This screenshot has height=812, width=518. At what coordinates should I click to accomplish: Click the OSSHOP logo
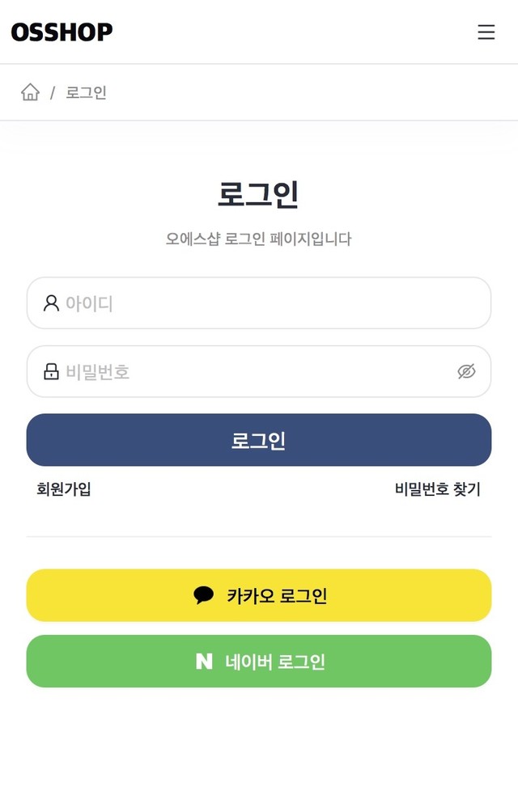[62, 32]
